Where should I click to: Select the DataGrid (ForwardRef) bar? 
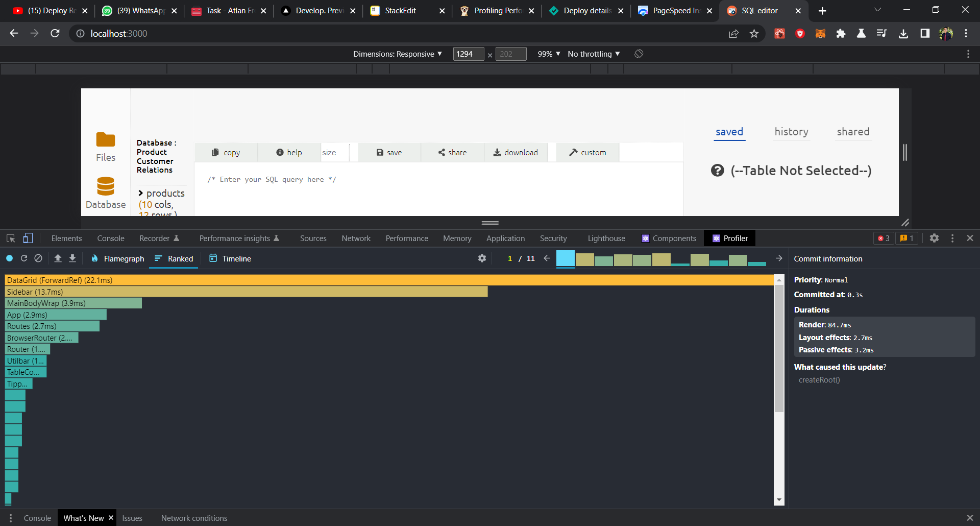[x=389, y=280]
